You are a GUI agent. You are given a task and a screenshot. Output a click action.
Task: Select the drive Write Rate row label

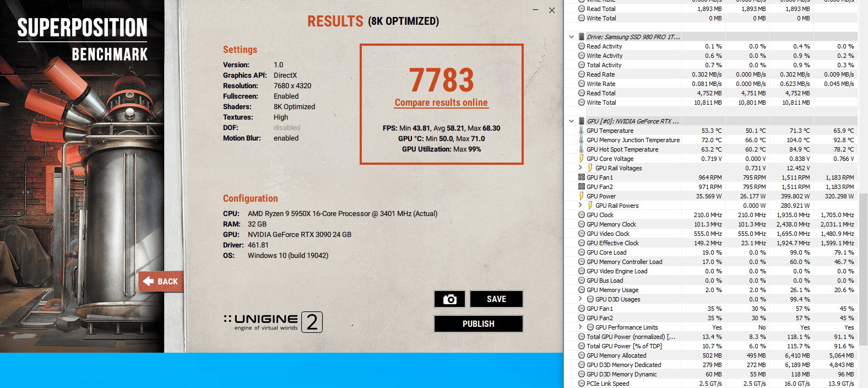pyautogui.click(x=601, y=84)
